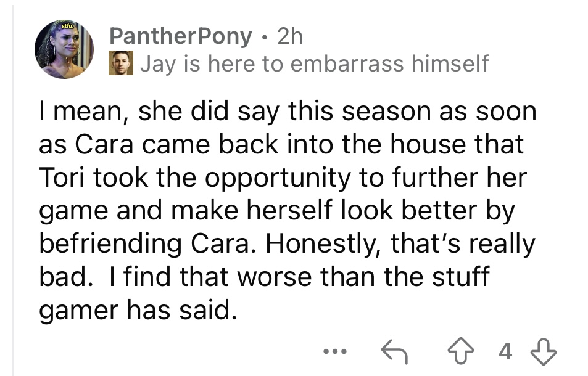
Task: Open PantherPony's circular avatar image
Action: [64, 49]
